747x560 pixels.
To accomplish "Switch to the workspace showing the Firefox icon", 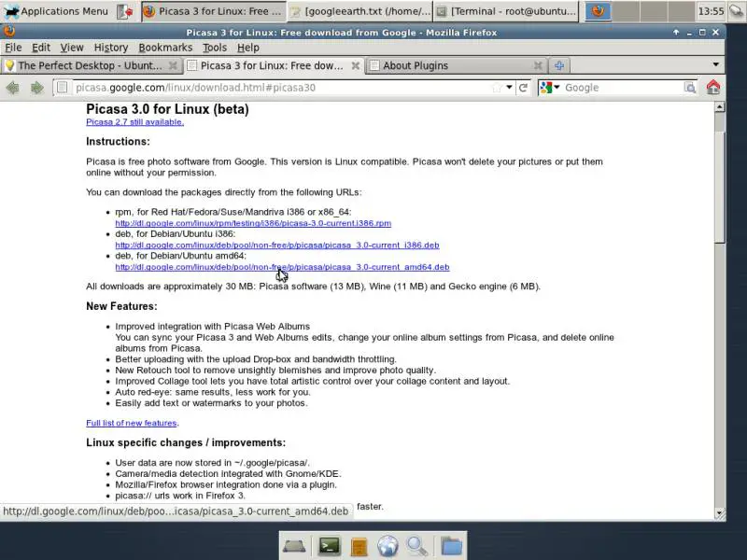I will [598, 11].
